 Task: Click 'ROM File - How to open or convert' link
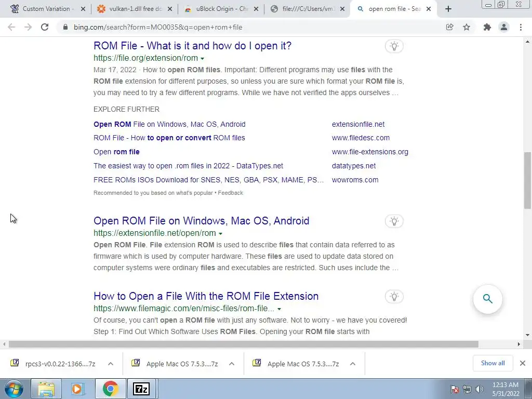169,138
